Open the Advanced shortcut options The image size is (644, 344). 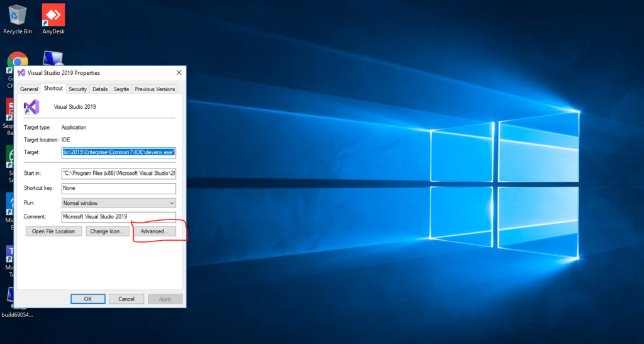pos(155,231)
